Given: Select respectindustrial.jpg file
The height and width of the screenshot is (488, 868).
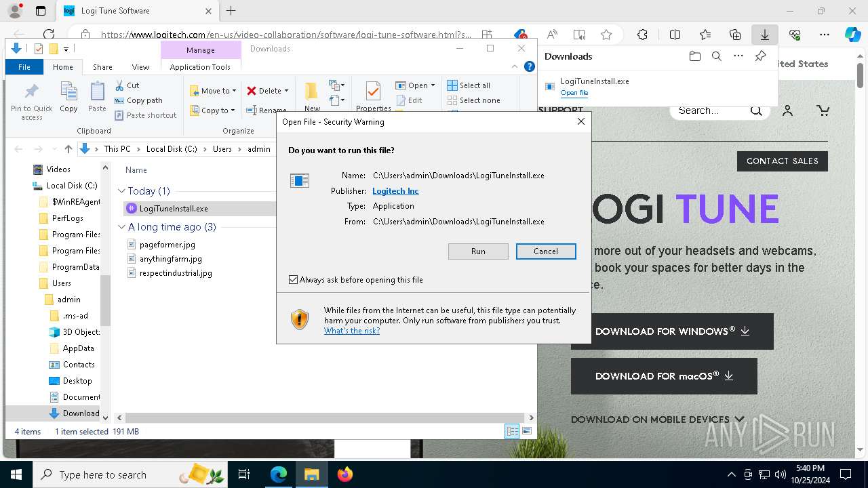Looking at the screenshot, I should click(176, 273).
